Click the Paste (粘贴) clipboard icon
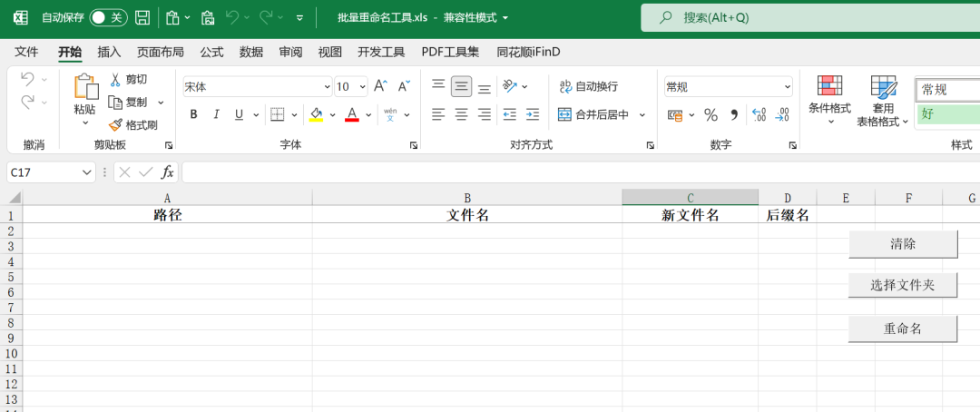The height and width of the screenshot is (412, 980). (x=85, y=87)
